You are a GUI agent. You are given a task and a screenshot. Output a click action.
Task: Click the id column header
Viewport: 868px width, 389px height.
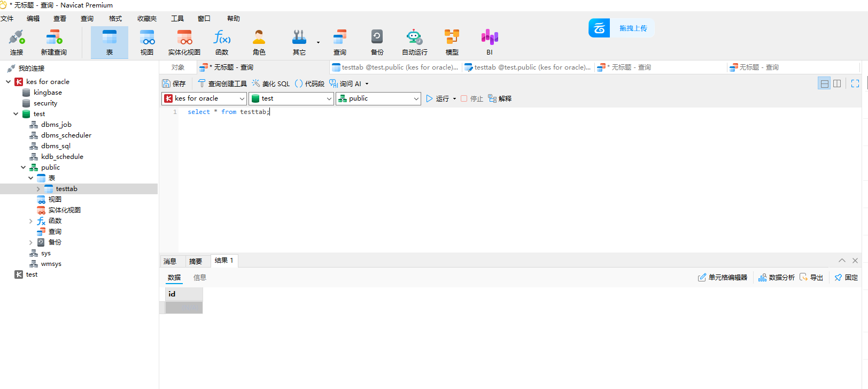point(184,294)
